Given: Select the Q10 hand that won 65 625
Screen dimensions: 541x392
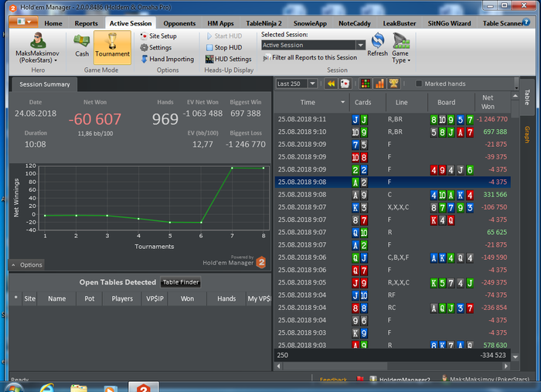Looking at the screenshot, I should point(393,232).
